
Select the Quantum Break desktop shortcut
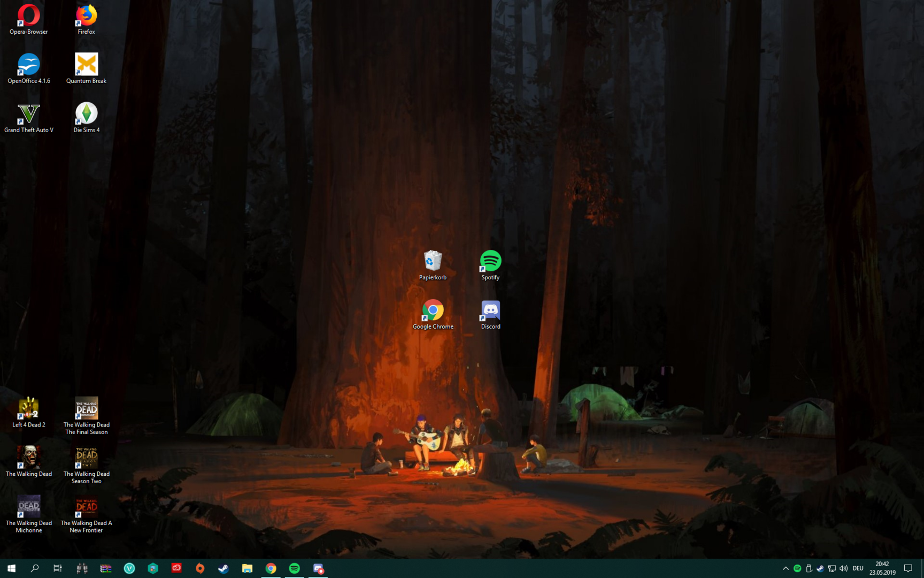click(x=86, y=69)
